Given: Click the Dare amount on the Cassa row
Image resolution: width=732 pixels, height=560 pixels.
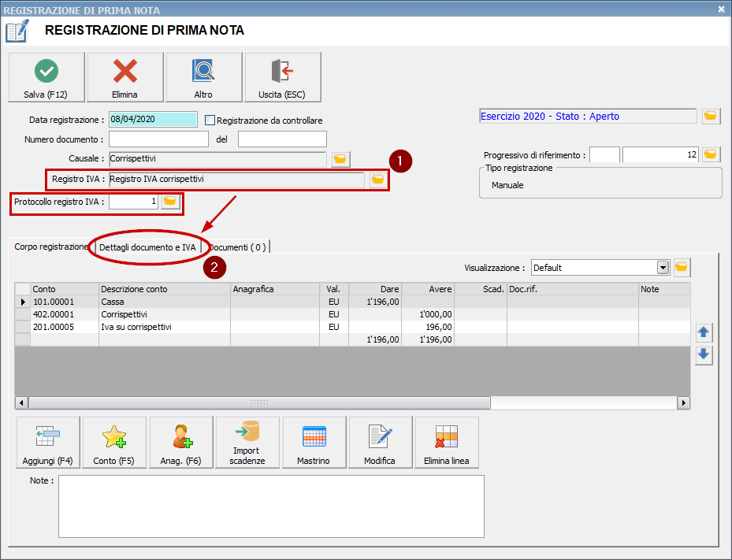Looking at the screenshot, I should [x=375, y=302].
